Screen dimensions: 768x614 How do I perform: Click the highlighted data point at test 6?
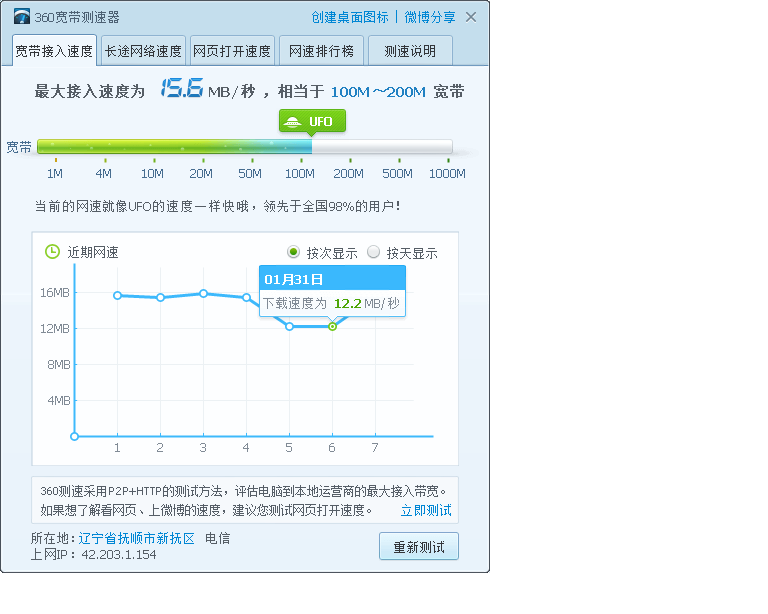click(x=332, y=326)
